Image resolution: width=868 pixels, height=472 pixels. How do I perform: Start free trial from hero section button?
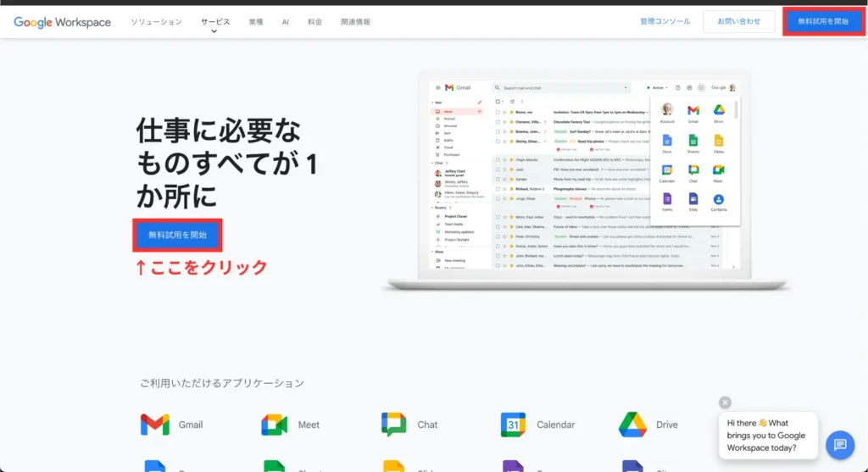click(178, 235)
